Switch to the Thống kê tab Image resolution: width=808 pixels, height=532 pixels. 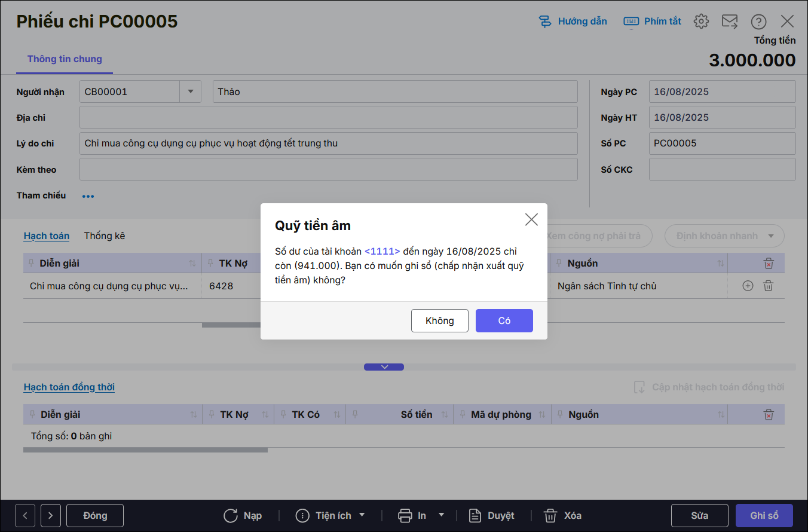[x=105, y=236]
